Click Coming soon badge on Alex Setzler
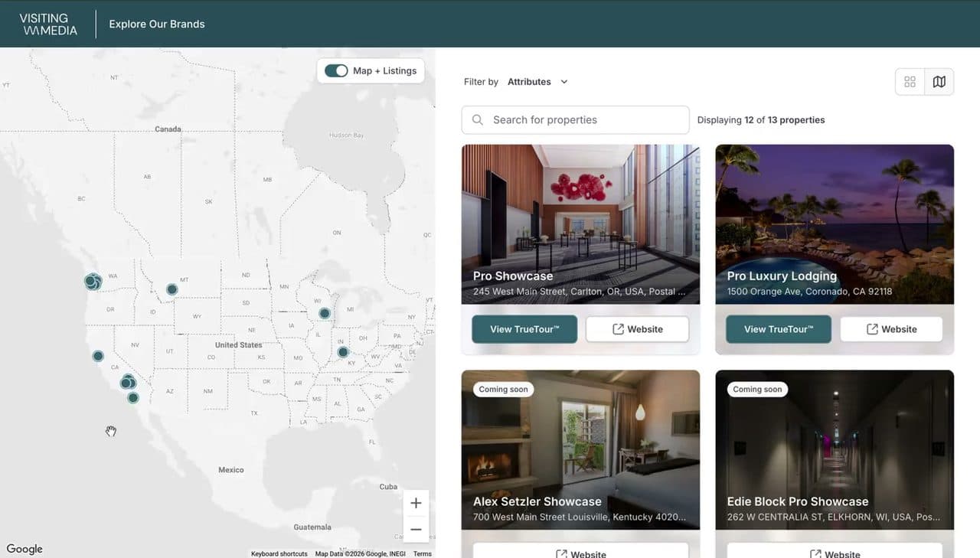 tap(503, 389)
